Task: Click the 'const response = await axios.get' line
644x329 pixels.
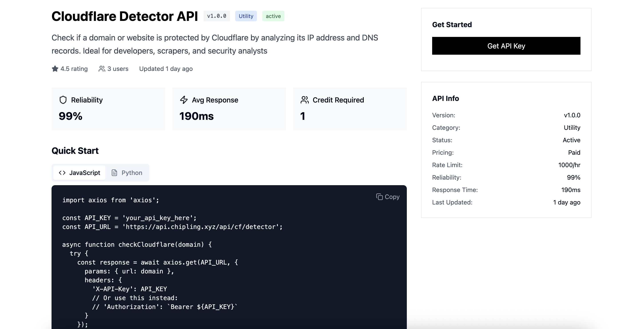Action: click(157, 262)
